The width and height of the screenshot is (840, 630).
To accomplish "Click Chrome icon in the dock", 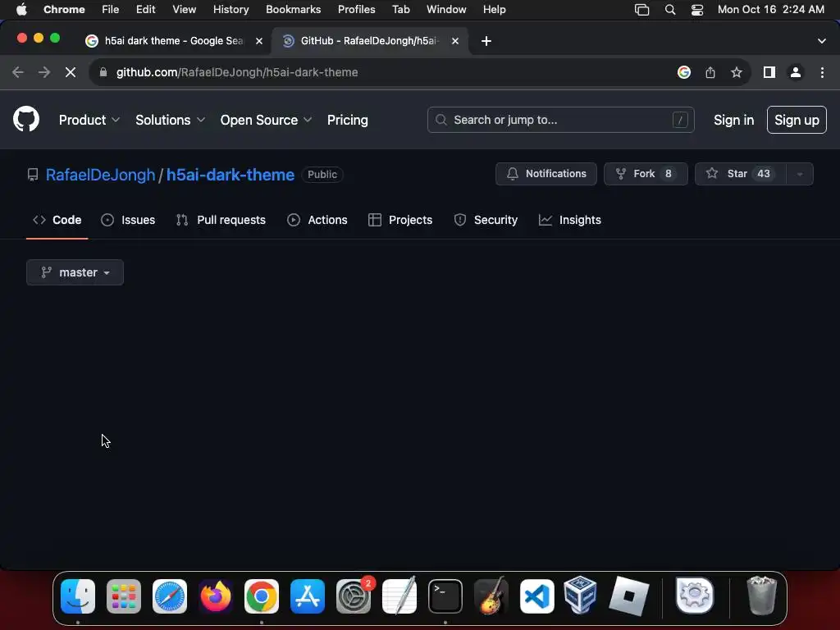I will coord(262,596).
